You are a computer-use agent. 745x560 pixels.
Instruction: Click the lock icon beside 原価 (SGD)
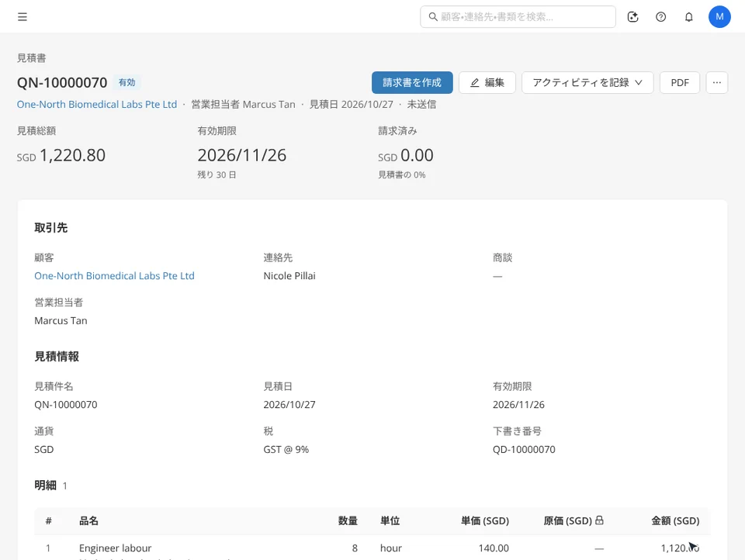(x=599, y=520)
